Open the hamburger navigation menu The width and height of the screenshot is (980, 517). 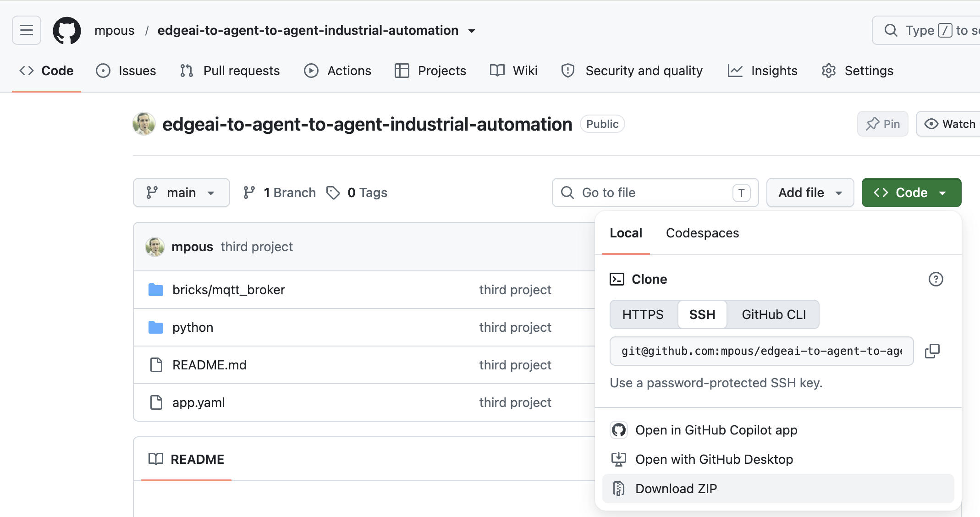(27, 30)
